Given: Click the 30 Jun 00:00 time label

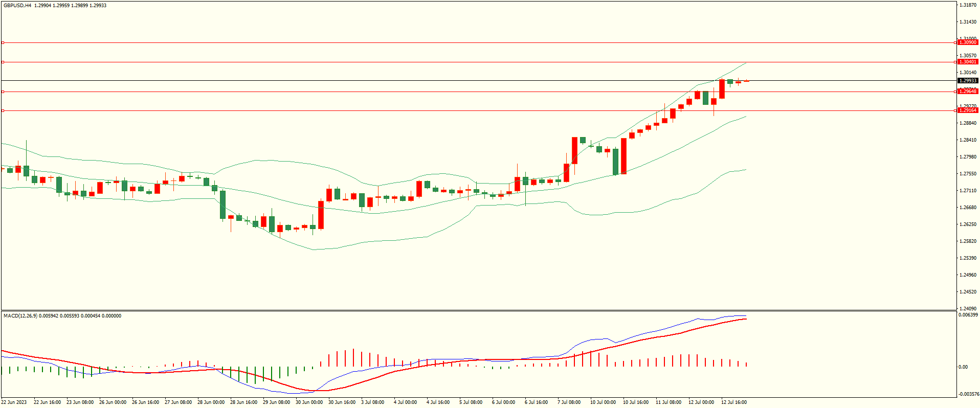Looking at the screenshot, I should [309, 402].
